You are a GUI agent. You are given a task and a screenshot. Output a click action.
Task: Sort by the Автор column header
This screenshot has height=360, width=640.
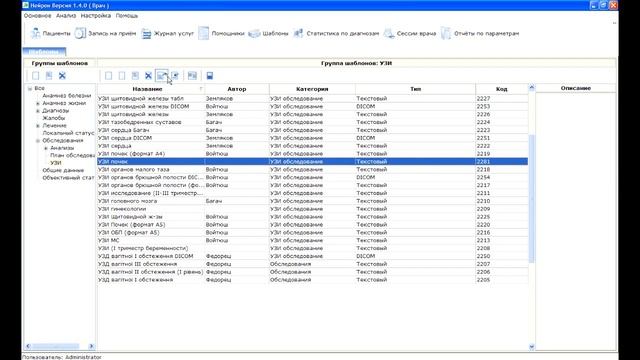(x=237, y=89)
